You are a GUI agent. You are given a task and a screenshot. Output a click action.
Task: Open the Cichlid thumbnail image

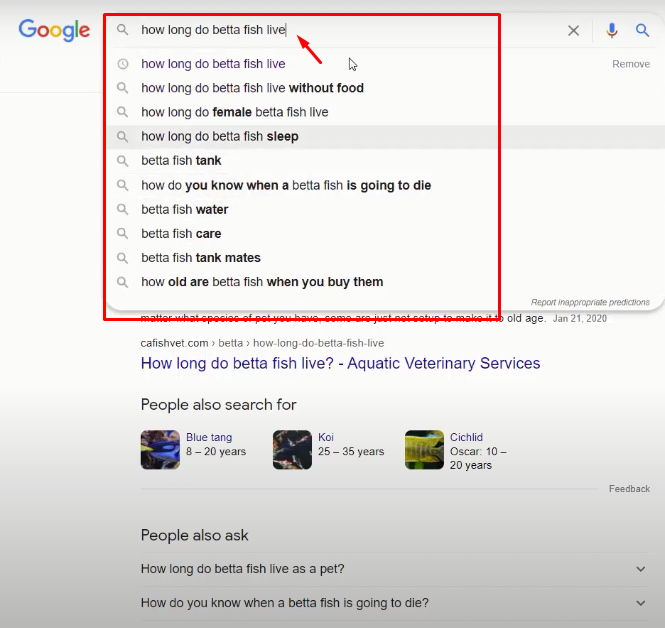[x=424, y=450]
